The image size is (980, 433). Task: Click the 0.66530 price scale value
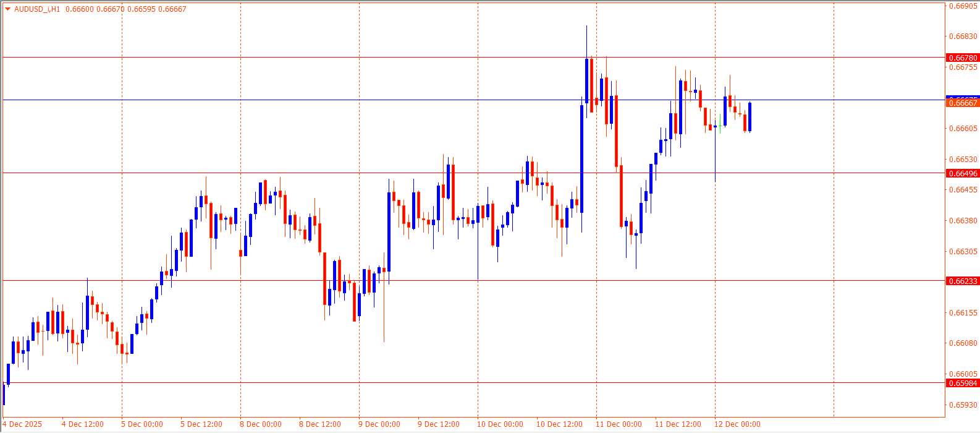click(x=963, y=160)
